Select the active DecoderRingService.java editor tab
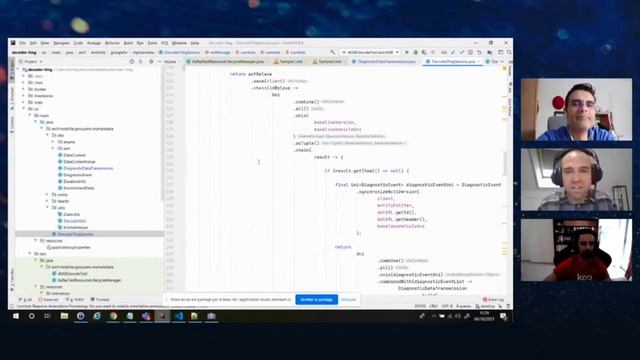The image size is (640, 360). (452, 62)
